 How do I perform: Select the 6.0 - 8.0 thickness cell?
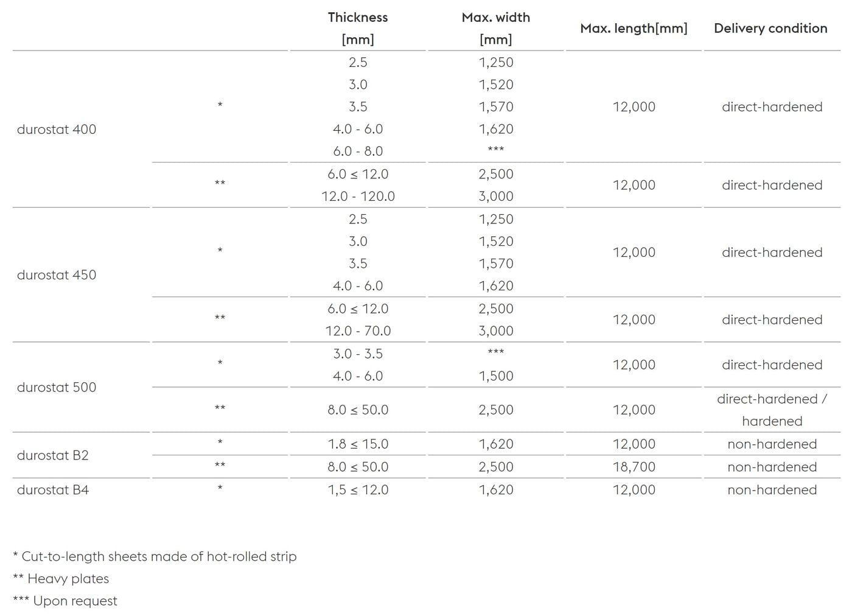pos(358,152)
